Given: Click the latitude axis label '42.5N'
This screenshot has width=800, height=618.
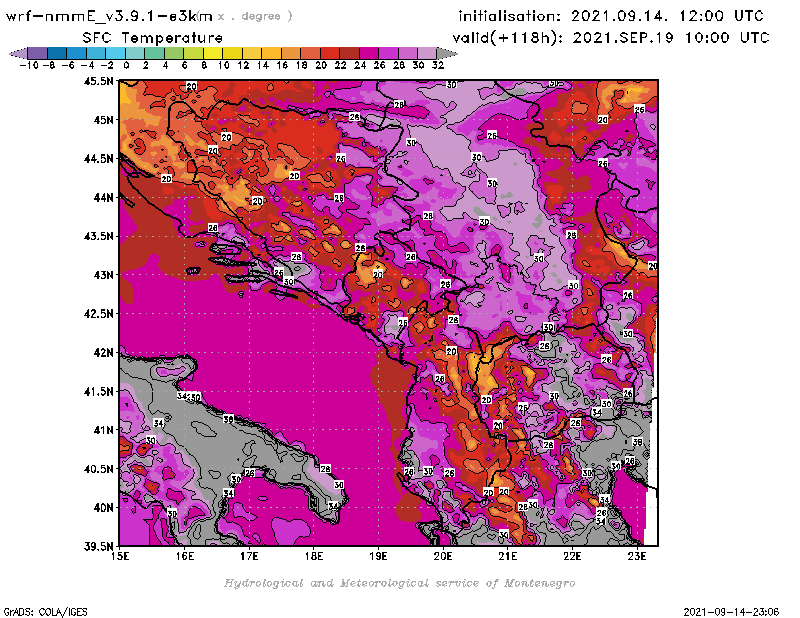Looking at the screenshot, I should 98,314.
